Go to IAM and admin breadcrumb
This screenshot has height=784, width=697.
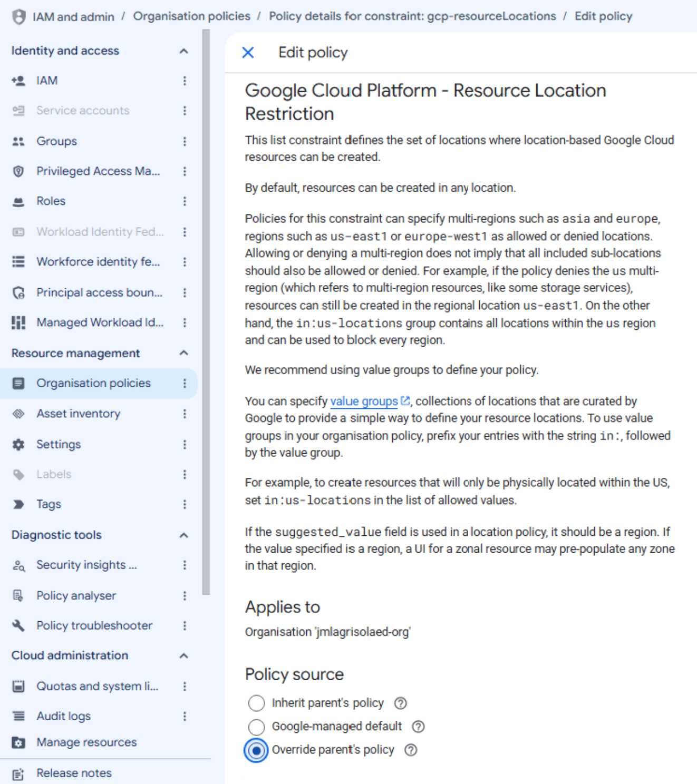click(73, 17)
